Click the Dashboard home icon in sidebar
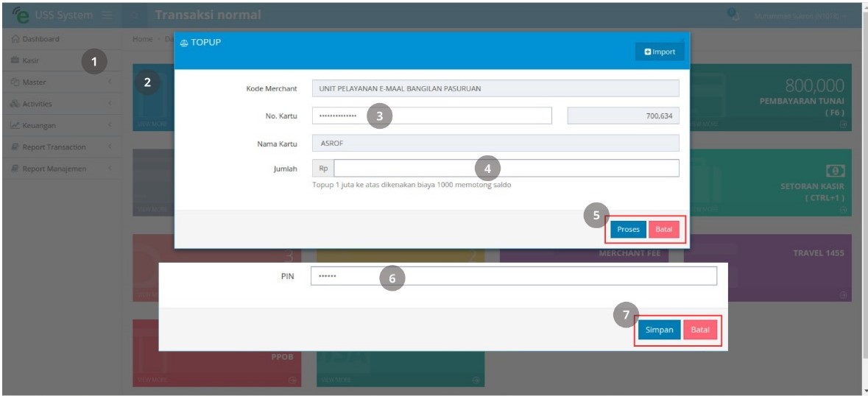Image resolution: width=868 pixels, height=396 pixels. pyautogui.click(x=15, y=39)
